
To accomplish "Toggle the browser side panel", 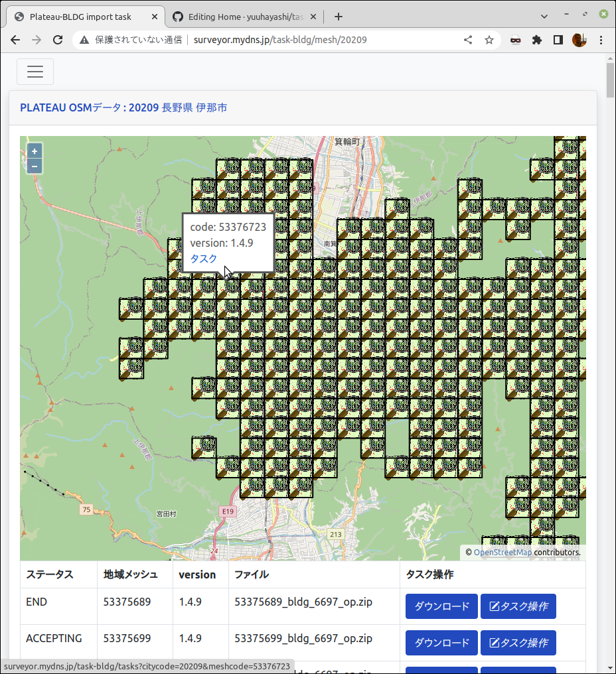I will [558, 40].
